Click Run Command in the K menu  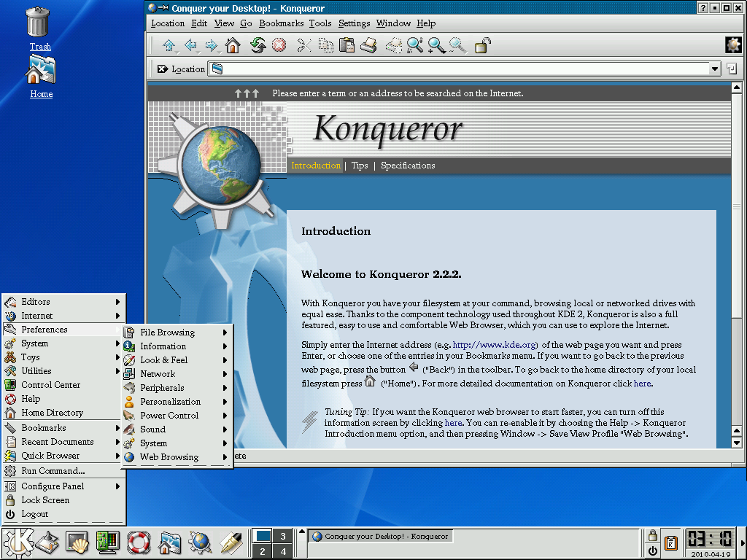[x=55, y=471]
